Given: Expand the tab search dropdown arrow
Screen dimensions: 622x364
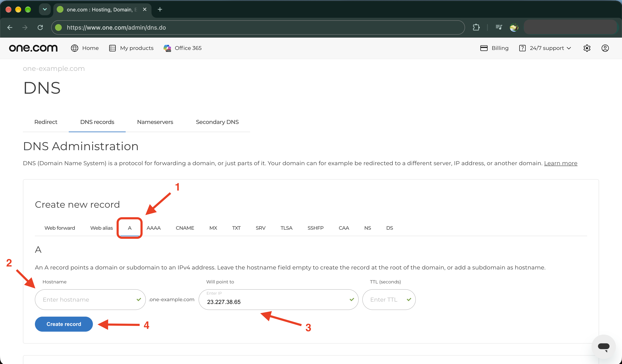Looking at the screenshot, I should point(45,9).
